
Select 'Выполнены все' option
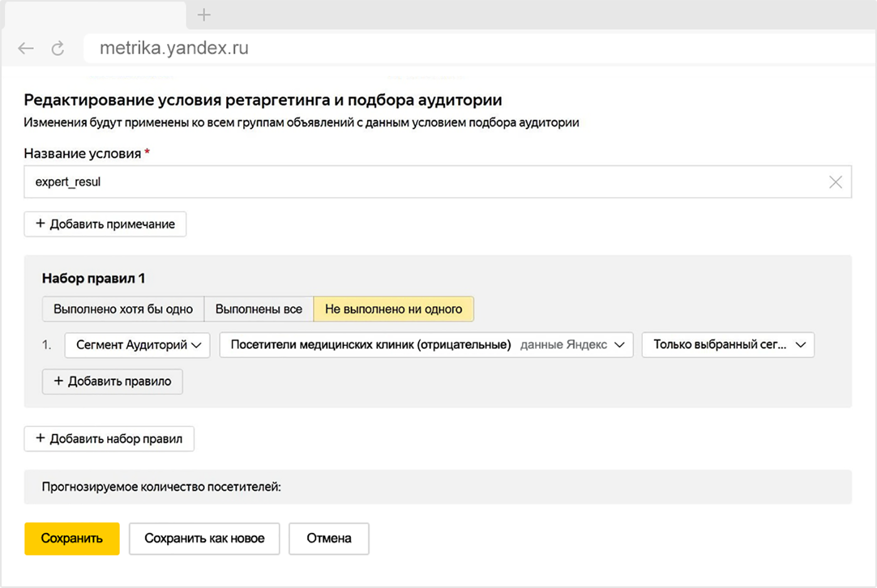pos(259,309)
